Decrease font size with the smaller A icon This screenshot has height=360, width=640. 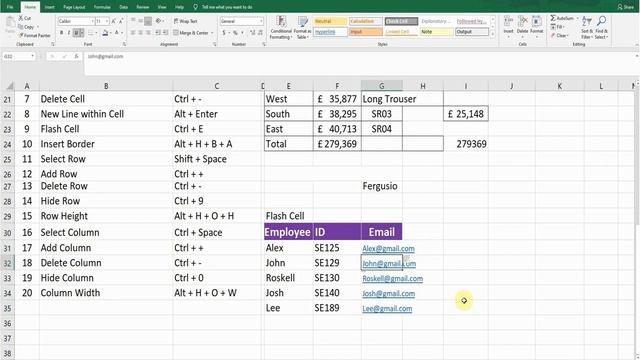pos(121,21)
